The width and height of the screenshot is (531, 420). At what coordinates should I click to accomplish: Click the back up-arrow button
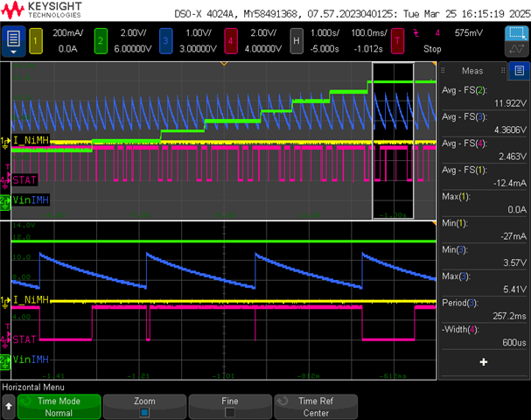(9, 406)
